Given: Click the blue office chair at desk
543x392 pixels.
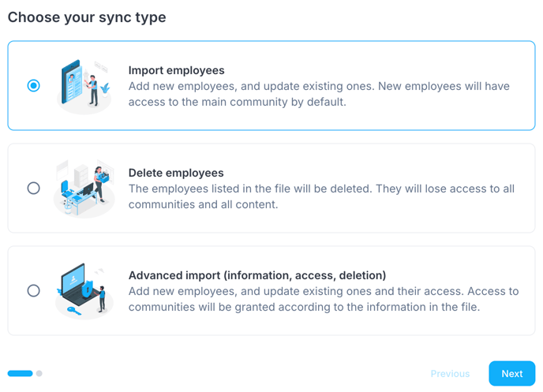Looking at the screenshot, I should [x=66, y=190].
